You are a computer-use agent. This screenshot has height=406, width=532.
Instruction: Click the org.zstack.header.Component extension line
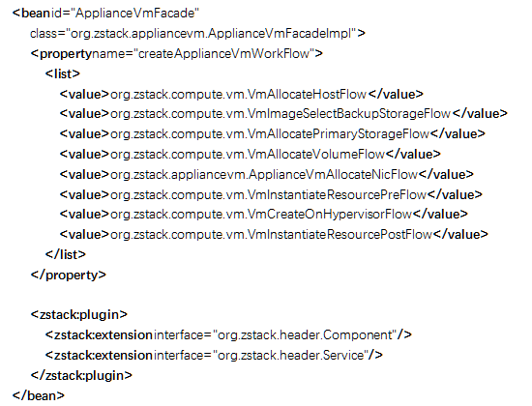tap(228, 335)
